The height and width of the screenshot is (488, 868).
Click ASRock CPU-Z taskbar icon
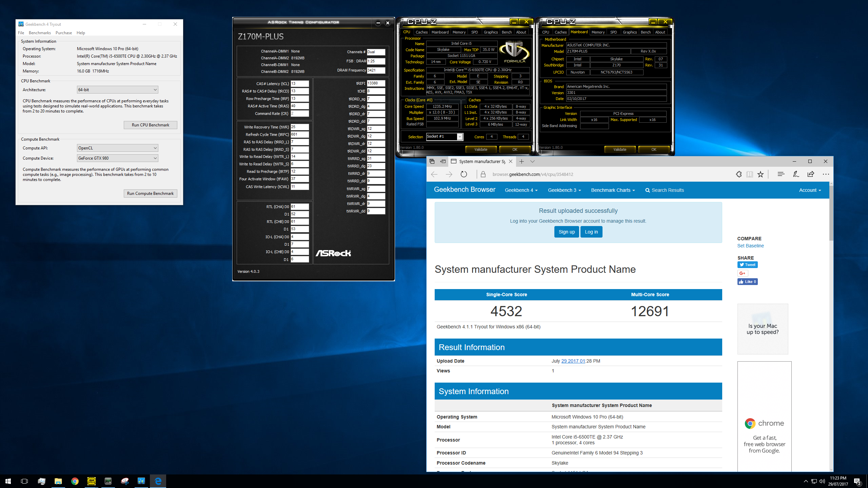[91, 481]
